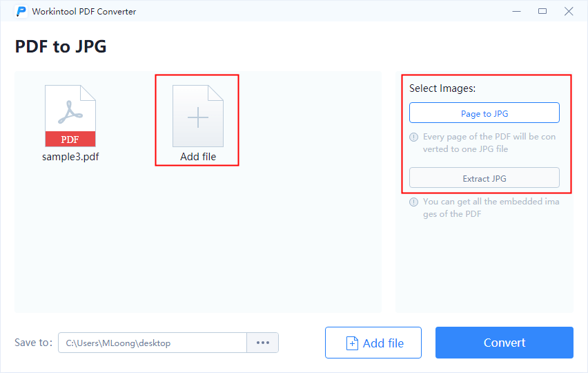Switch to Extract JPG mode

(484, 178)
